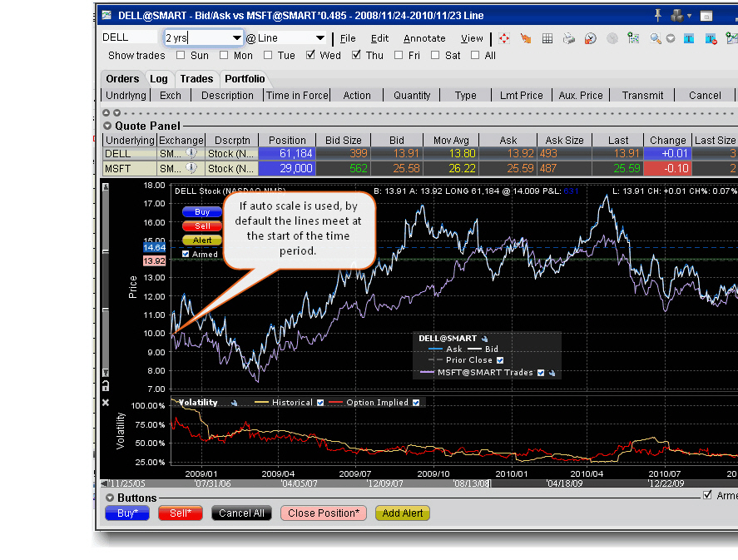The width and height of the screenshot is (738, 560).
Task: Click the magnifying glass zoom icon
Action: pos(655,38)
